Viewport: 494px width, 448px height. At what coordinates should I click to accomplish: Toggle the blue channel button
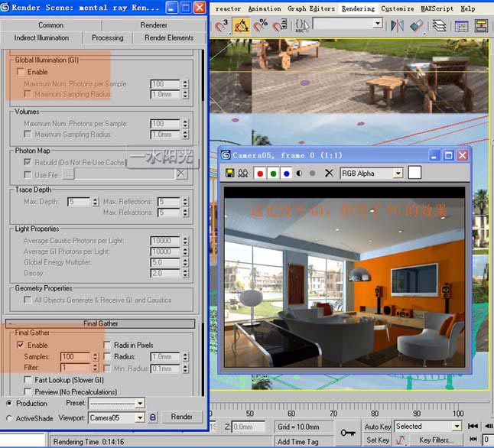point(286,174)
